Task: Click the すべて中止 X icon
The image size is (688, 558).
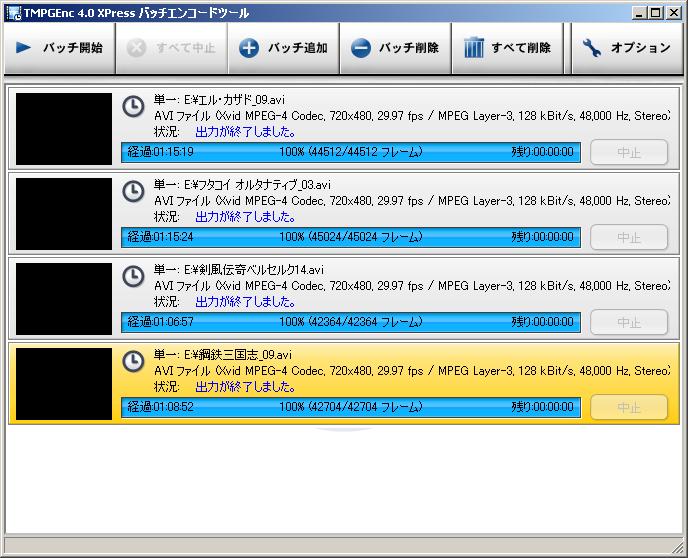Action: (136, 48)
